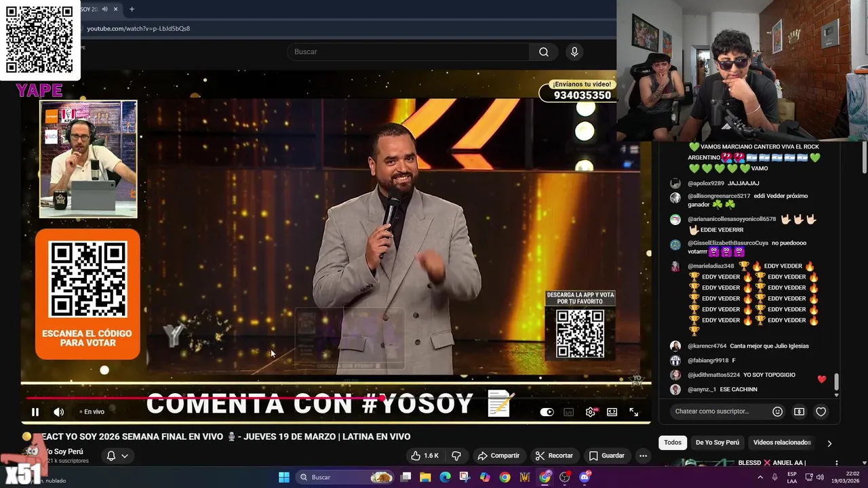Open ESP LAA language switcher
The width and height of the screenshot is (868, 488).
(792, 477)
